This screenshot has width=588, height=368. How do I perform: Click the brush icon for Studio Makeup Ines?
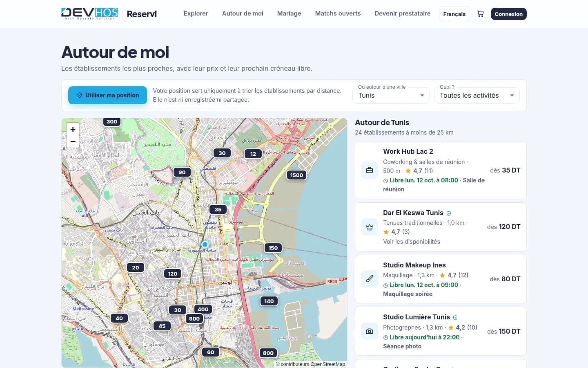370,279
